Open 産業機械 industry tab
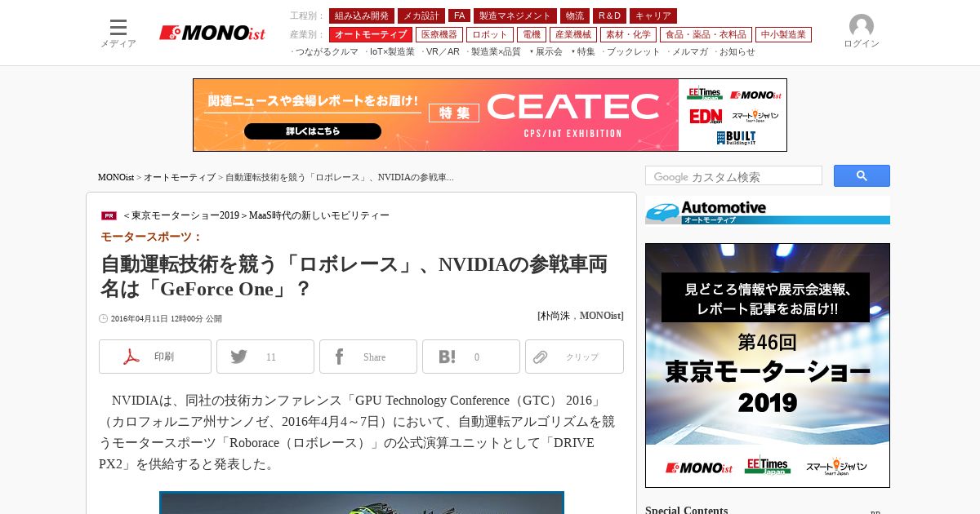Screen dimensions: 980x514 click(x=573, y=34)
